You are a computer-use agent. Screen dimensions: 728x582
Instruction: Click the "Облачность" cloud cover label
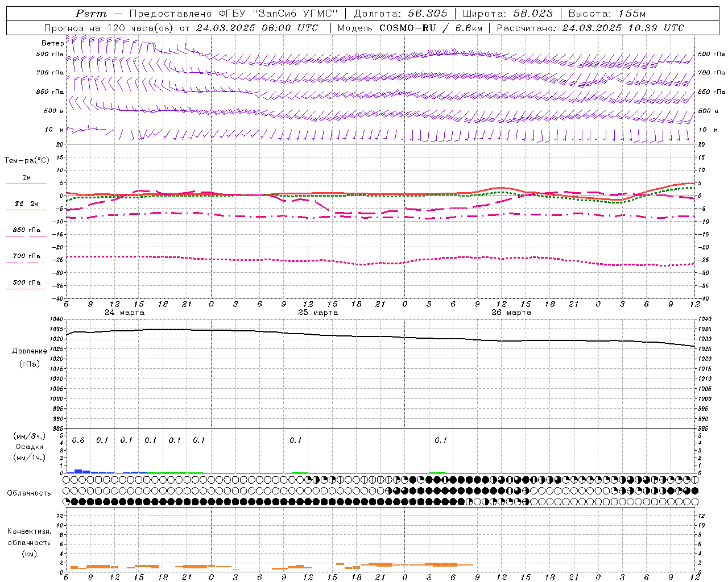point(28,493)
